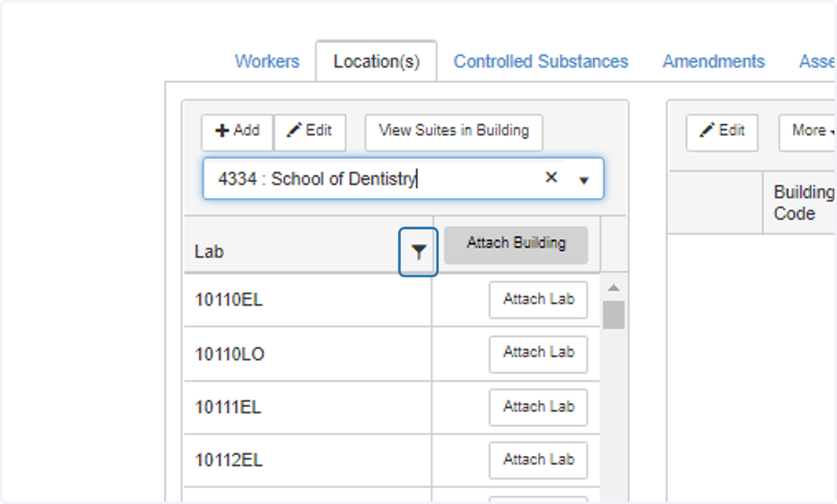Click the Add button with plus icon
The width and height of the screenshot is (837, 504).
point(237,132)
